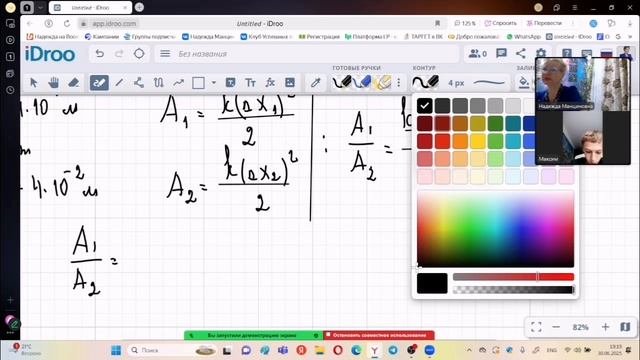Open a new browser tab
The image size is (640, 360).
pos(139,7)
